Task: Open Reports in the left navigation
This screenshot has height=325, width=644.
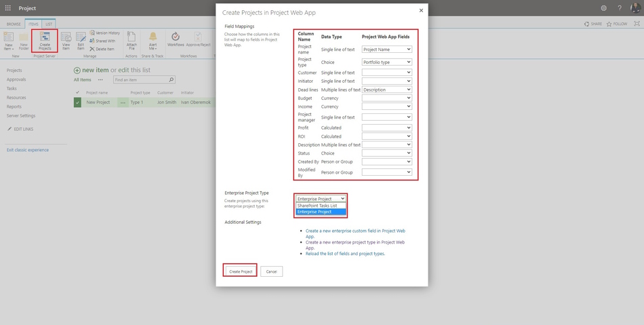Action: (x=14, y=107)
